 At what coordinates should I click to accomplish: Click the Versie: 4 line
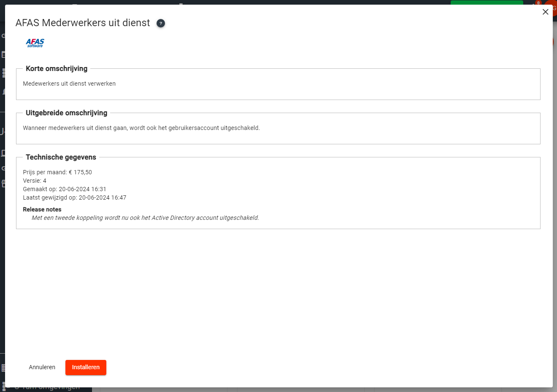click(x=35, y=181)
